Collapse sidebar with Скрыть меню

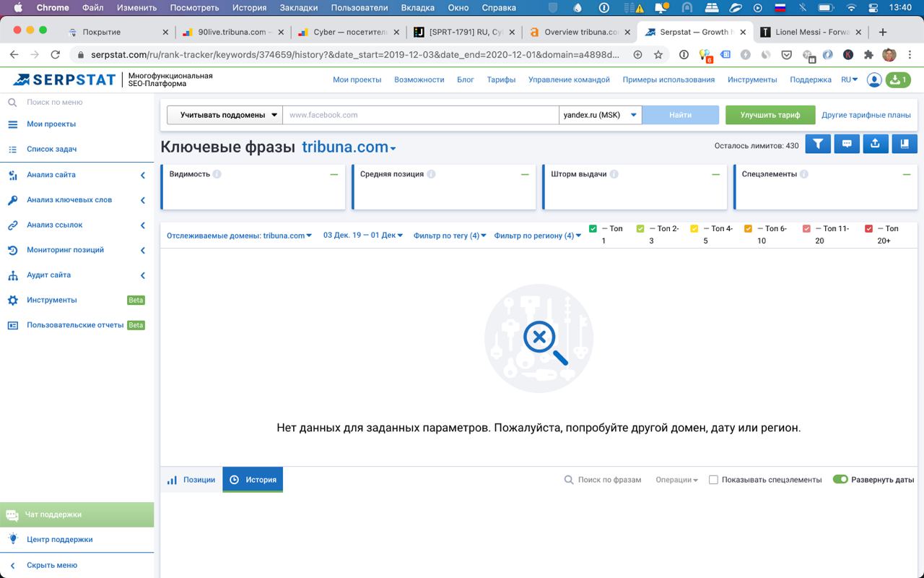(x=51, y=565)
